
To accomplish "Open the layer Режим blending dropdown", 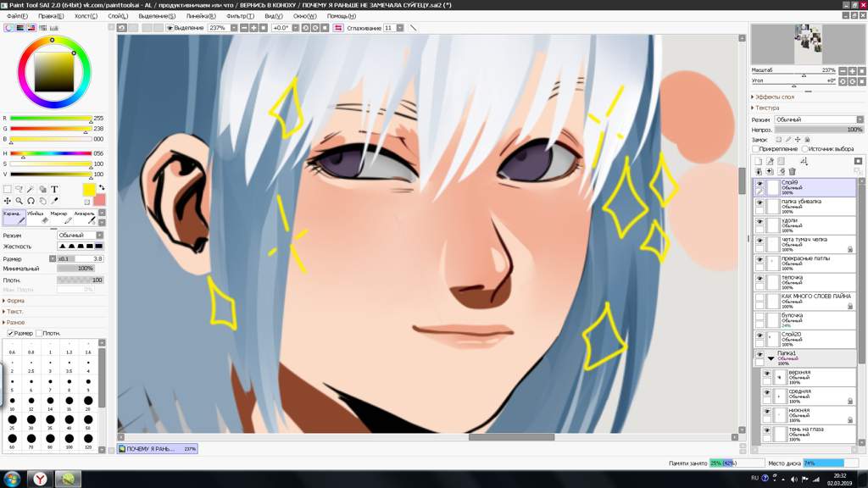I will pyautogui.click(x=819, y=119).
